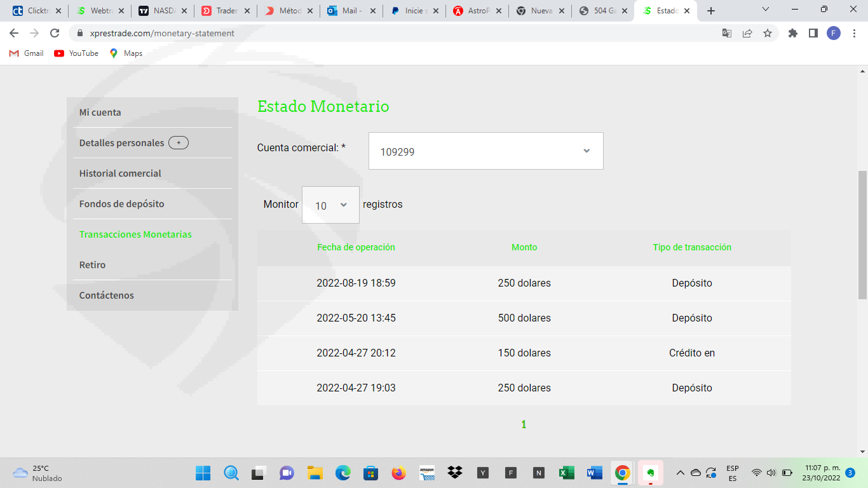Image resolution: width=868 pixels, height=488 pixels.
Task: Open the weather widget showing 25°C Nublado
Action: click(x=38, y=473)
